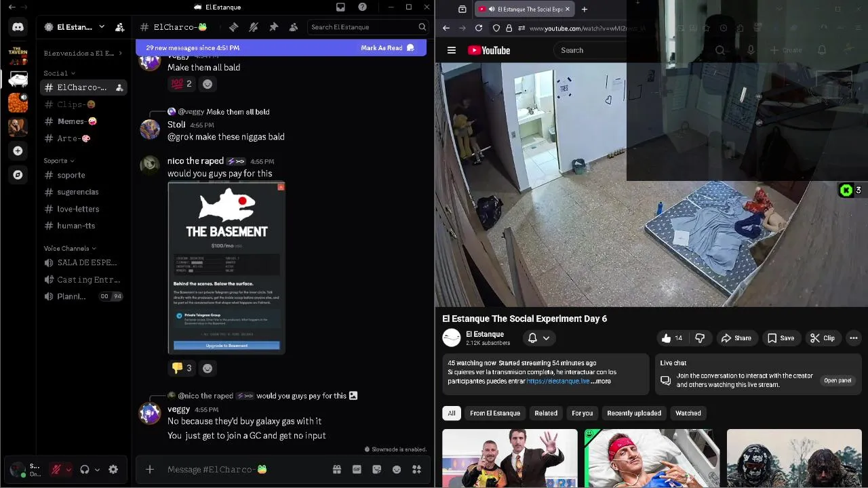Add reaction to Veggy's 'Make them all bald'
This screenshot has width=868, height=488.
[208, 84]
